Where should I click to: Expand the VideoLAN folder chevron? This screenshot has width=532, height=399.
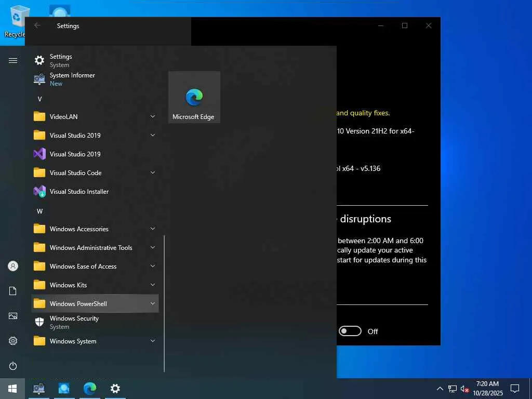tap(153, 116)
